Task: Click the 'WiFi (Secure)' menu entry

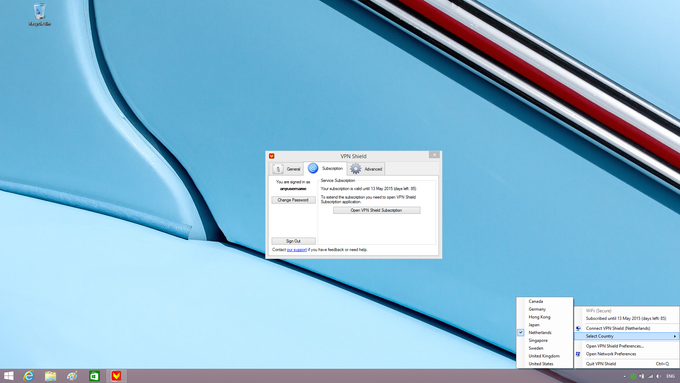Action: (627, 311)
